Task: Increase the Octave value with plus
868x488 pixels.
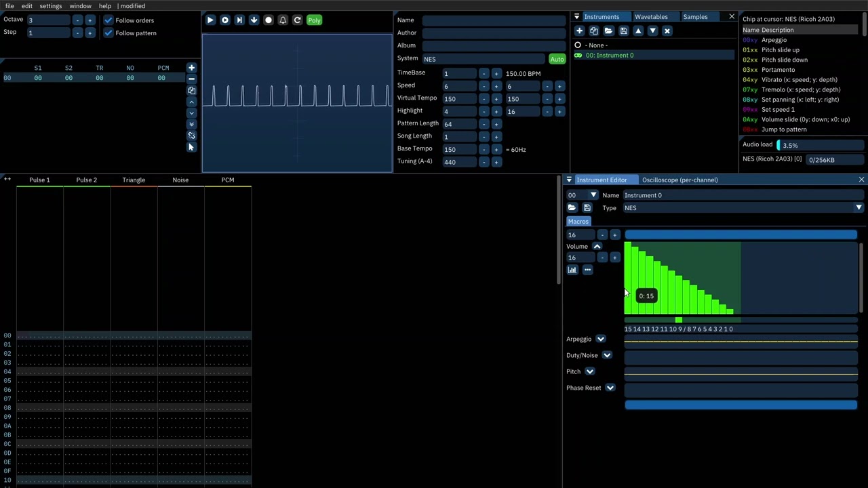Action: [90, 20]
